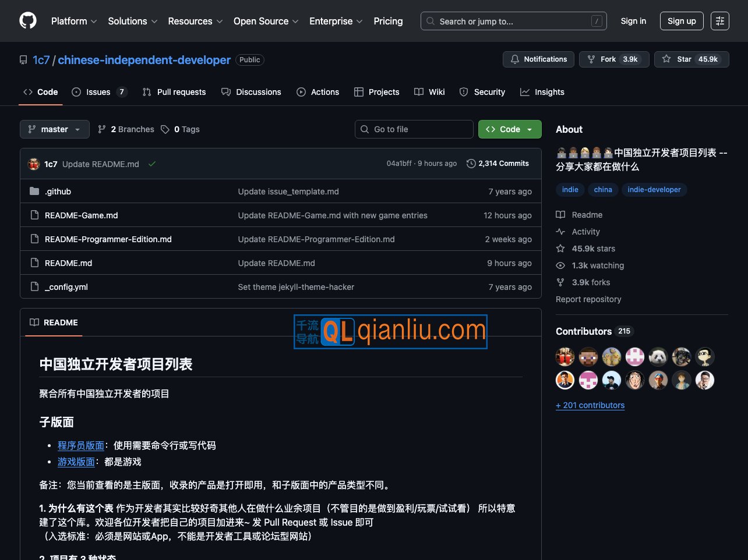Open the Enterprise menu dropdown
The width and height of the screenshot is (748, 560).
[336, 21]
